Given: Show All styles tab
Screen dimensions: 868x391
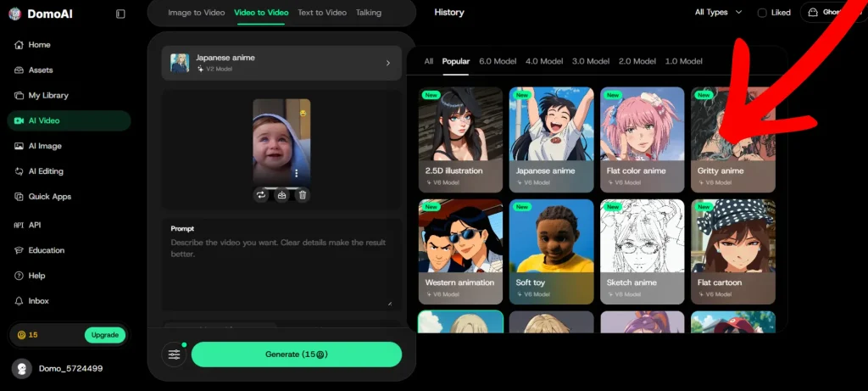Looking at the screenshot, I should pyautogui.click(x=428, y=61).
